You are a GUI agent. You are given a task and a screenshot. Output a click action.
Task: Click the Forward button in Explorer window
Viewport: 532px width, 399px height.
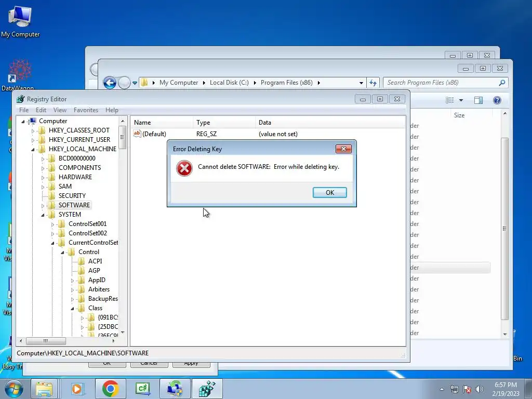click(x=124, y=83)
